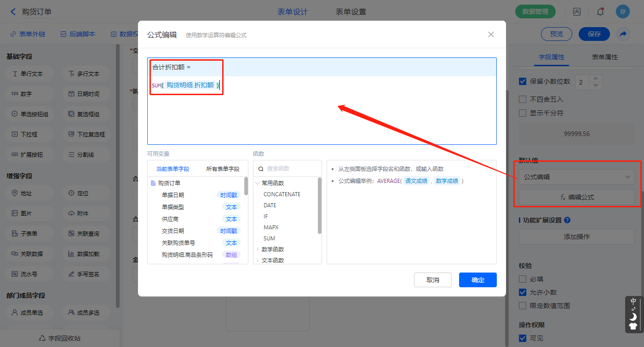Viewport: 644px width, 347px height.
Task: Enable the 显示千分符 checkbox
Action: [523, 113]
